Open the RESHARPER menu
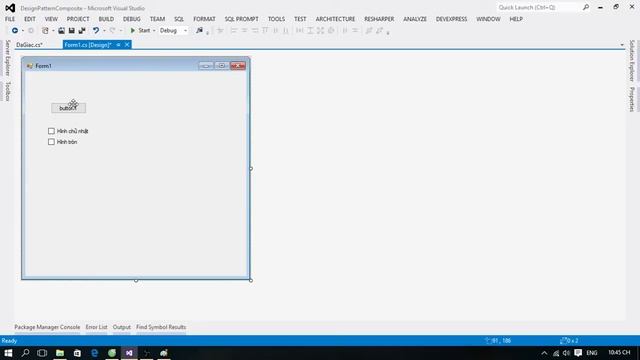Screen dimensions: 640x360 pyautogui.click(x=379, y=19)
